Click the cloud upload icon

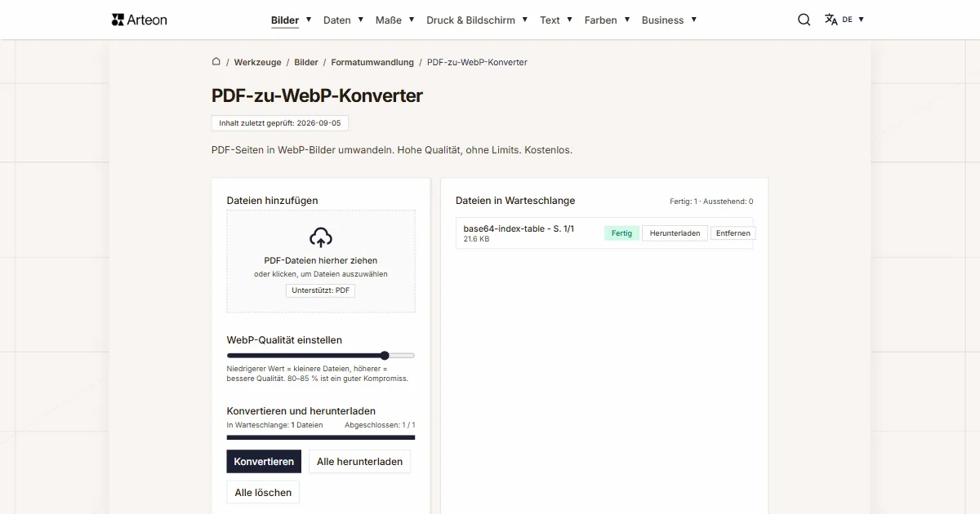(321, 237)
